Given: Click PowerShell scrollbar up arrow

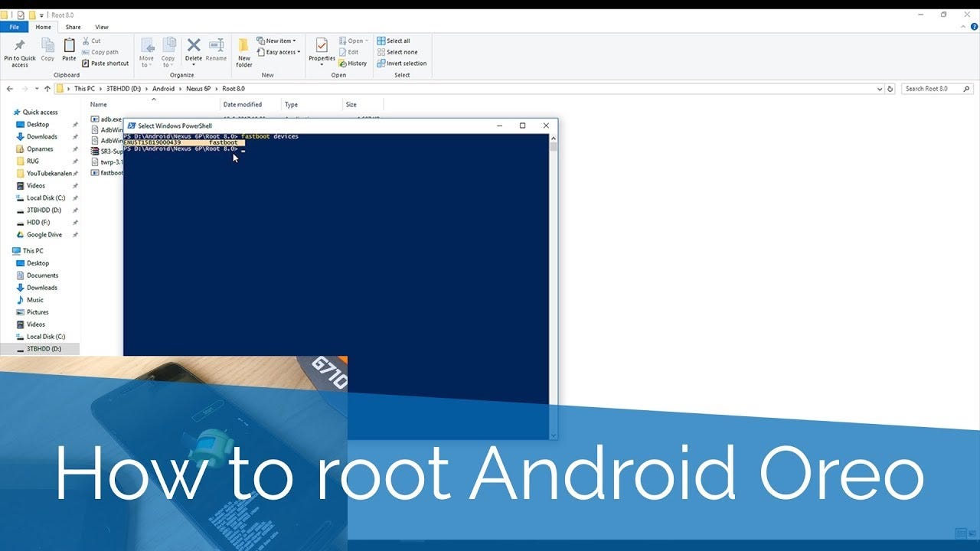Looking at the screenshot, I should (554, 138).
